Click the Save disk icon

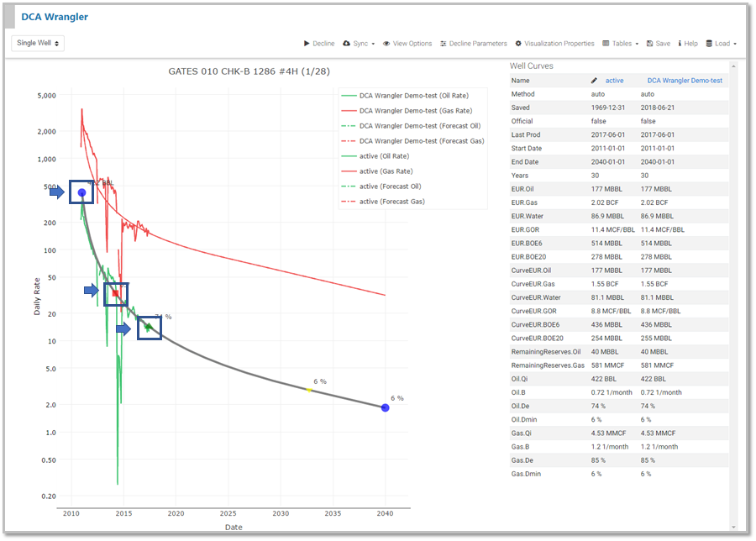tap(649, 44)
